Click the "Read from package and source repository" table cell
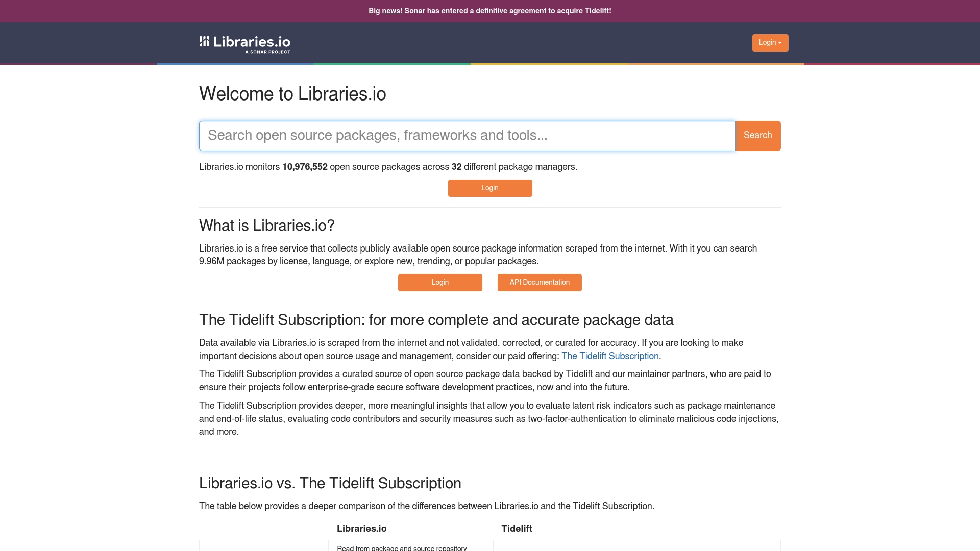This screenshot has width=980, height=551. pyautogui.click(x=402, y=548)
